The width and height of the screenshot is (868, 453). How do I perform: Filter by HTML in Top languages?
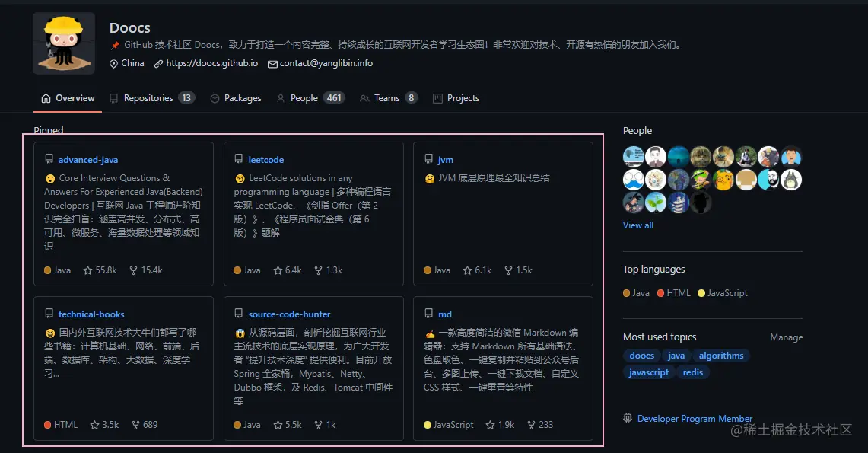pos(674,293)
